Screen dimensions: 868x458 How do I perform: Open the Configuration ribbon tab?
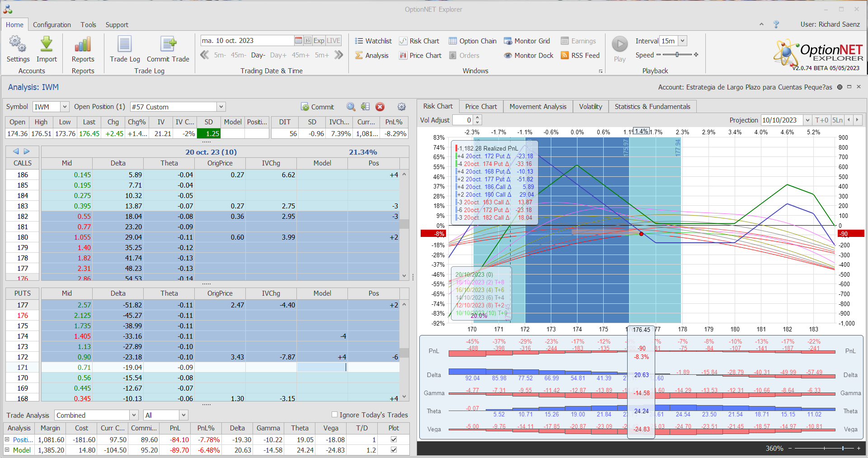pyautogui.click(x=52, y=25)
